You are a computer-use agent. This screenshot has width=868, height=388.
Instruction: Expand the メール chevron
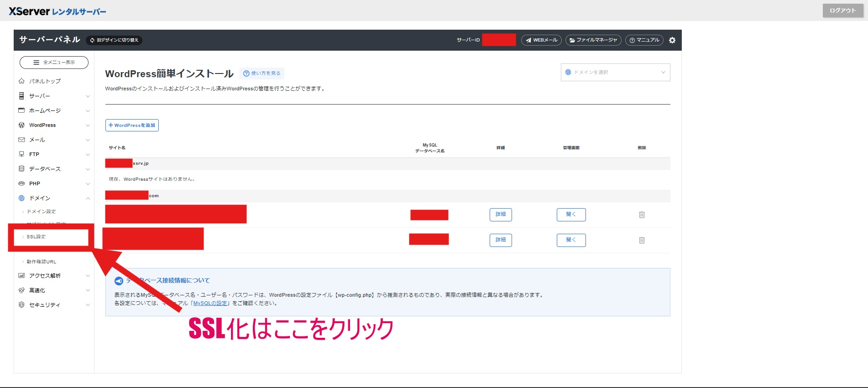[88, 140]
